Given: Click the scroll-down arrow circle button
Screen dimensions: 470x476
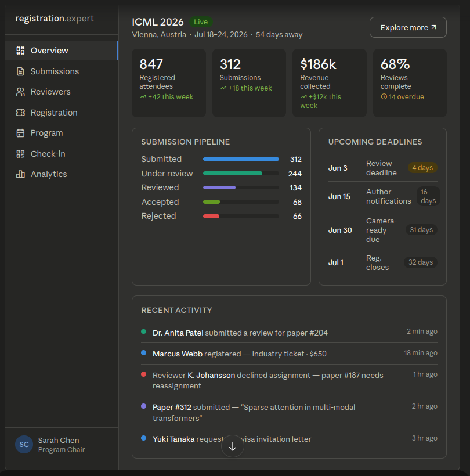Looking at the screenshot, I should [233, 446].
